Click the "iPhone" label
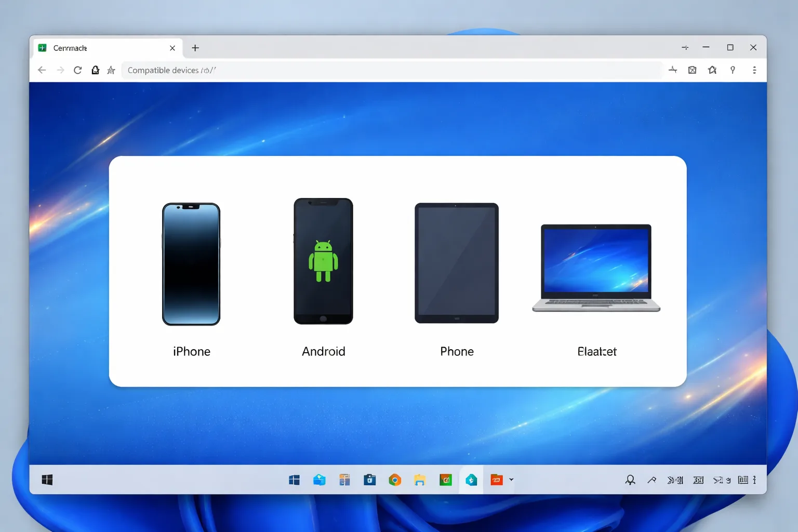Viewport: 798px width, 532px height. [192, 352]
